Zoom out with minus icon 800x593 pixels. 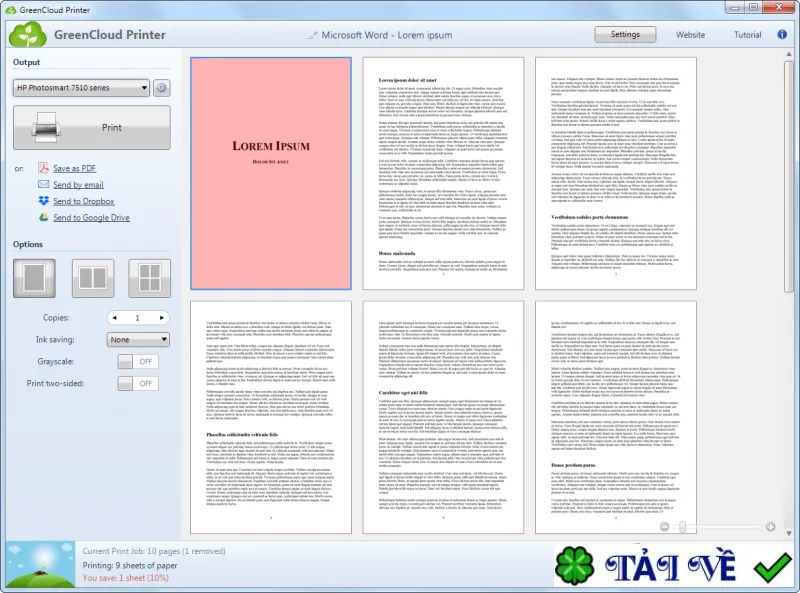click(664, 527)
